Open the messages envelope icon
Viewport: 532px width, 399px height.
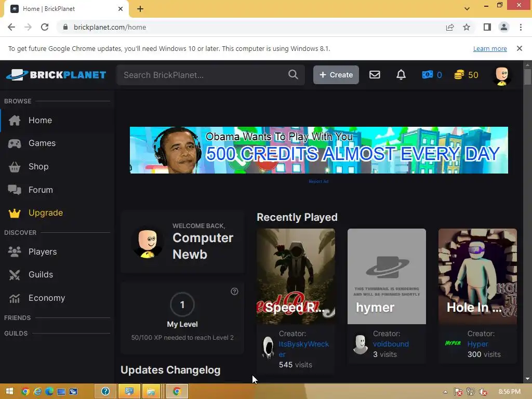[375, 75]
